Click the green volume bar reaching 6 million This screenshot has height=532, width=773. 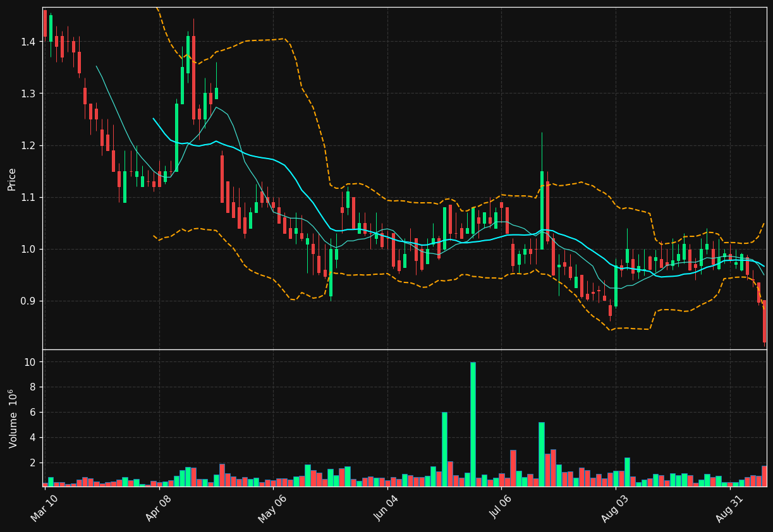(x=444, y=449)
